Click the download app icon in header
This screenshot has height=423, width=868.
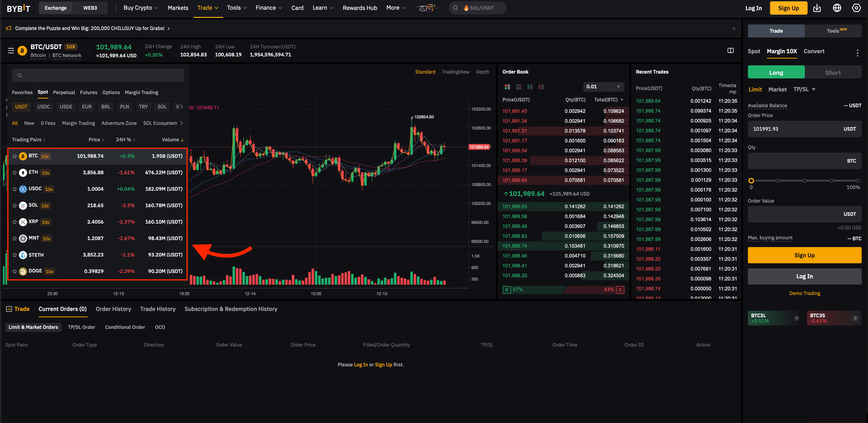[817, 8]
